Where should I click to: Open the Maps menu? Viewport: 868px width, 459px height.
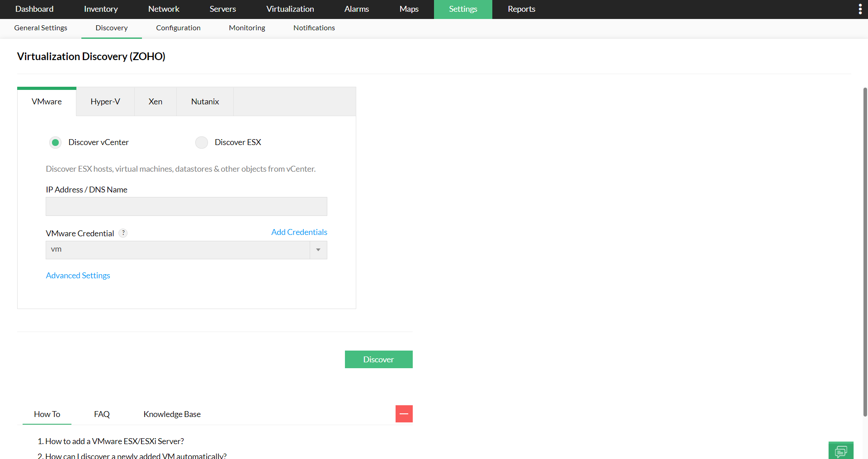pyautogui.click(x=409, y=9)
